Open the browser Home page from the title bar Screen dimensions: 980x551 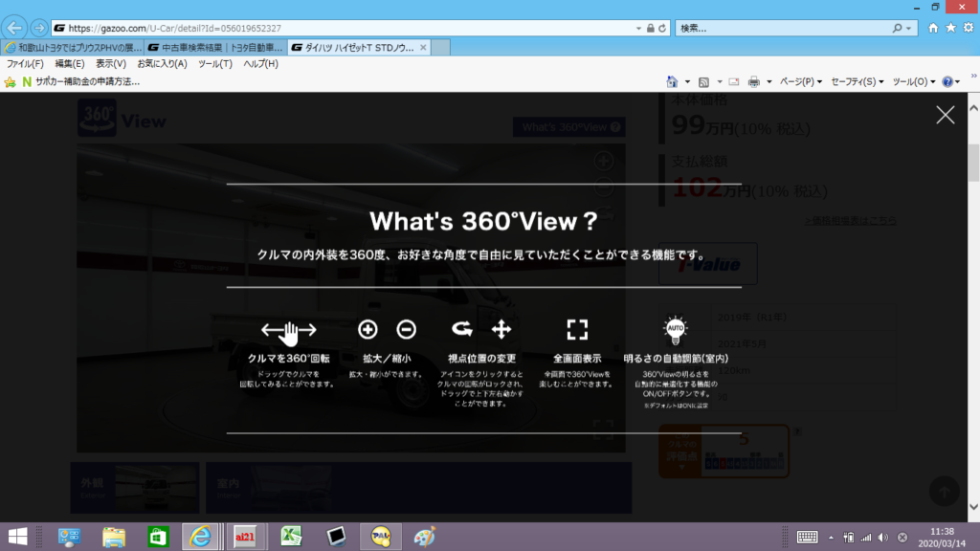(933, 28)
